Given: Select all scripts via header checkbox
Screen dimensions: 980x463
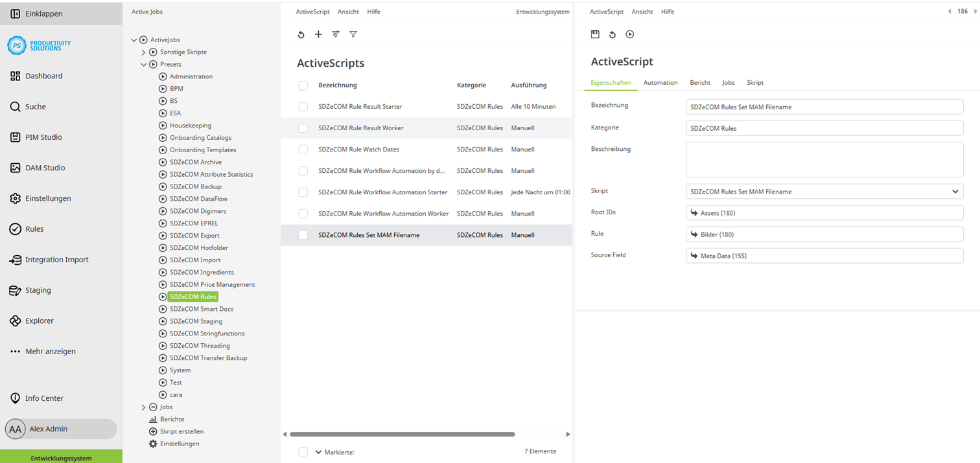Looking at the screenshot, I should pyautogui.click(x=303, y=85).
